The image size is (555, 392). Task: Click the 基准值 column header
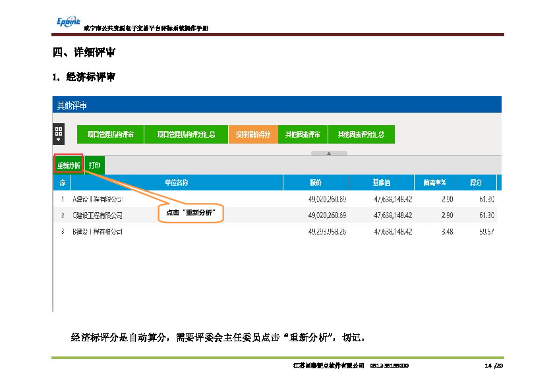(382, 182)
